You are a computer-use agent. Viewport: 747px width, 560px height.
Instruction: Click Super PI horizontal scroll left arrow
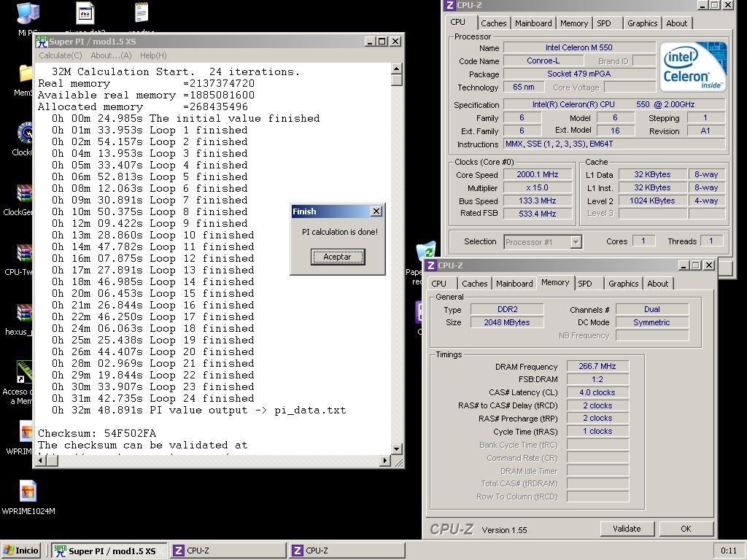pyautogui.click(x=41, y=460)
